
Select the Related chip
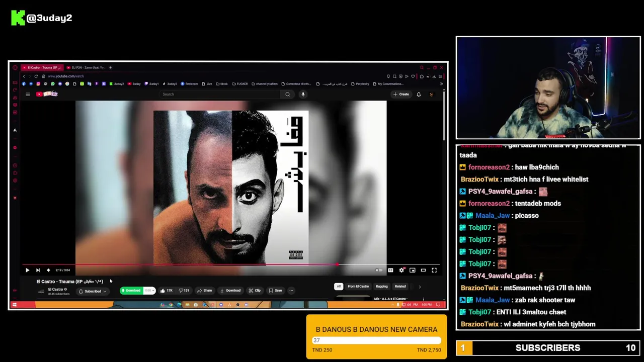tap(400, 287)
